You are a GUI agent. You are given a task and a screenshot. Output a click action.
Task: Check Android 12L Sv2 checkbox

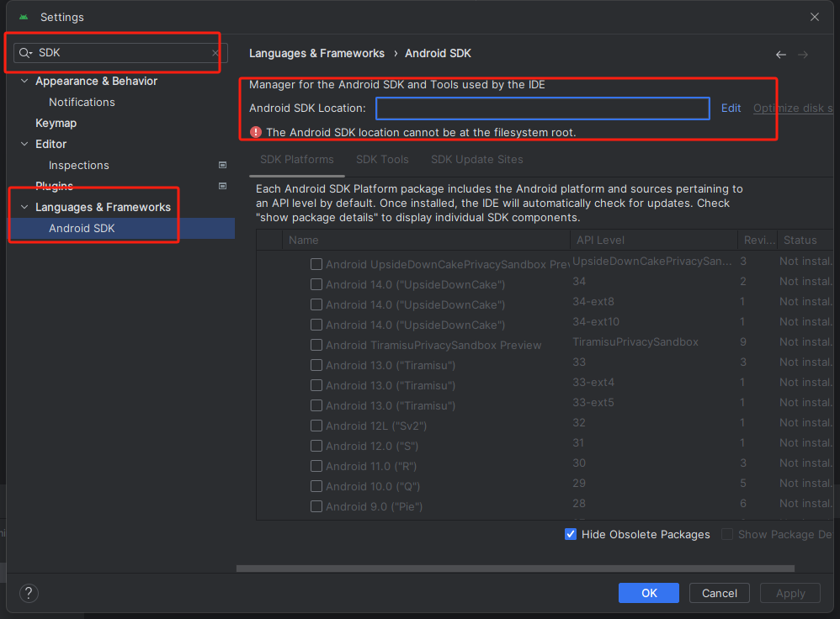316,426
